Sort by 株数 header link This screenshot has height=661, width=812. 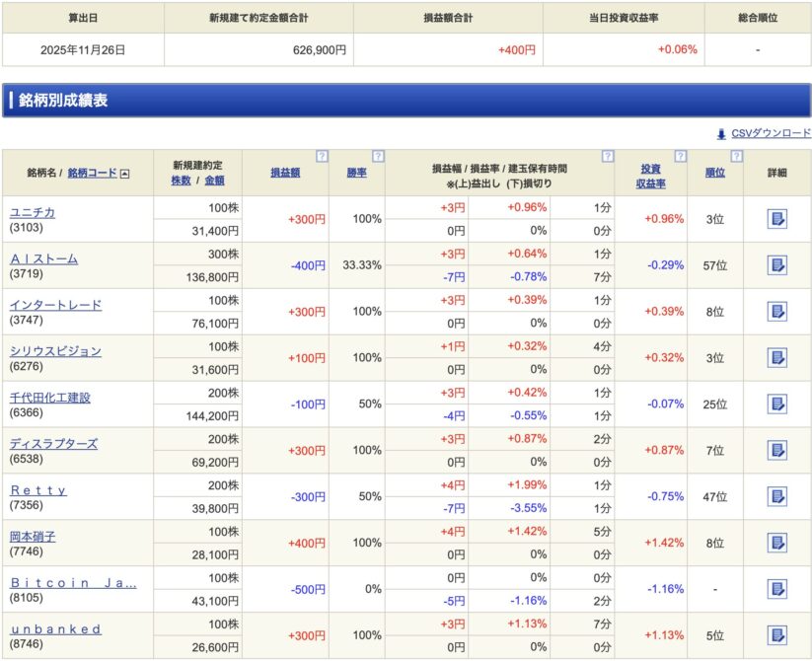pyautogui.click(x=181, y=181)
